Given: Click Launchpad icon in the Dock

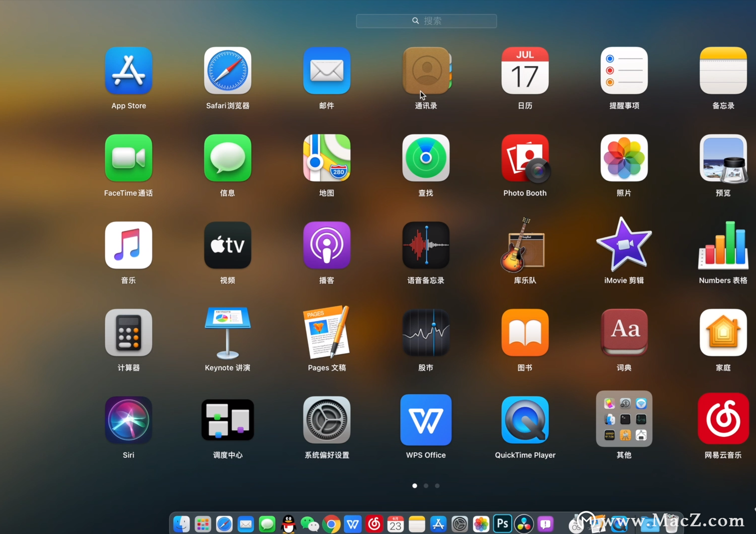Looking at the screenshot, I should tap(203, 524).
